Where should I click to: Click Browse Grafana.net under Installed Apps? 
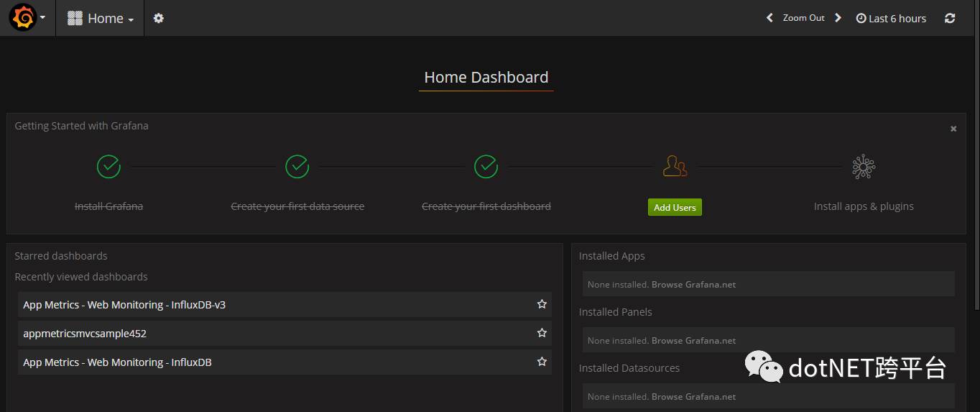click(x=693, y=285)
